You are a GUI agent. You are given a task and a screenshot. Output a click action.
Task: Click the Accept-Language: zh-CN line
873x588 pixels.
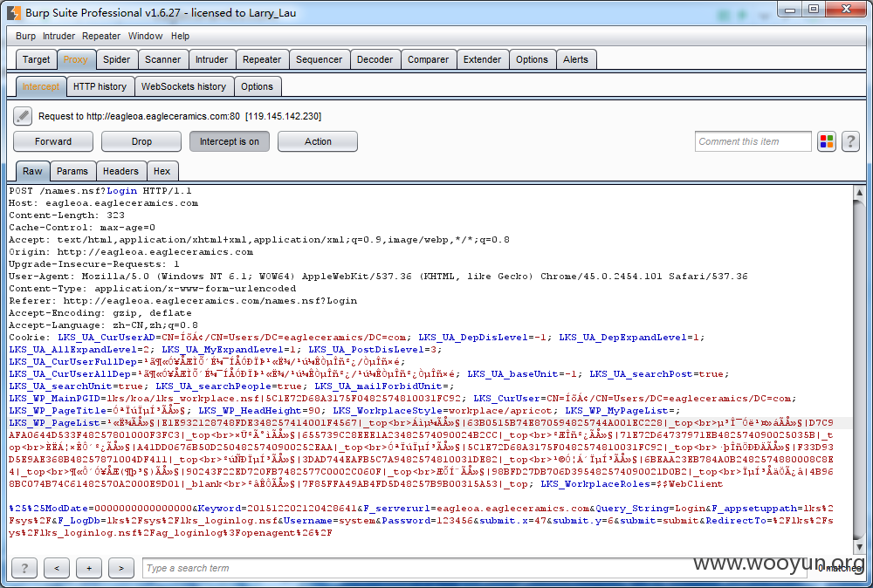pyautogui.click(x=104, y=325)
